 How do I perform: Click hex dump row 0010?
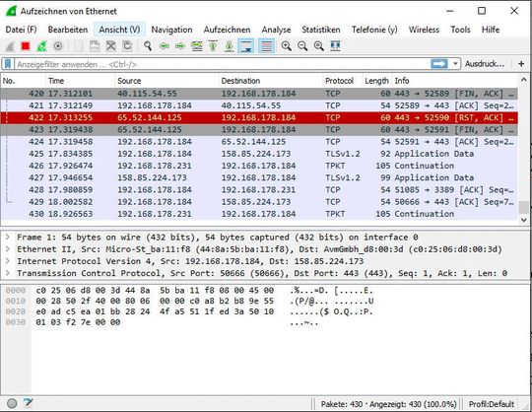point(189,301)
